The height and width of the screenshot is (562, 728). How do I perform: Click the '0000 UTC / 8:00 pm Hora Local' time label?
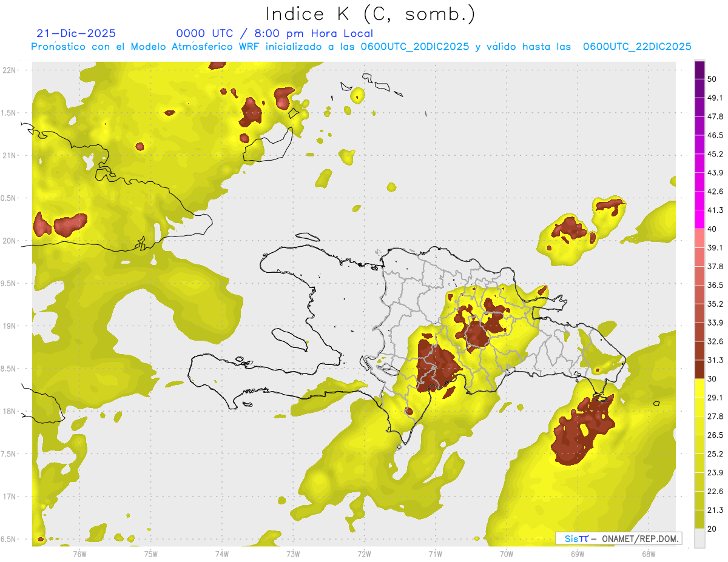[275, 33]
